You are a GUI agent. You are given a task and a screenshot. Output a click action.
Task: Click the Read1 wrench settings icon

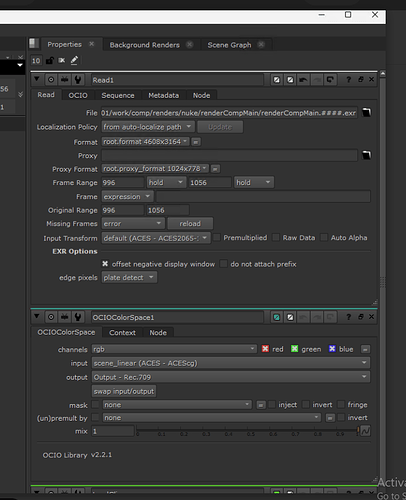[x=78, y=80]
